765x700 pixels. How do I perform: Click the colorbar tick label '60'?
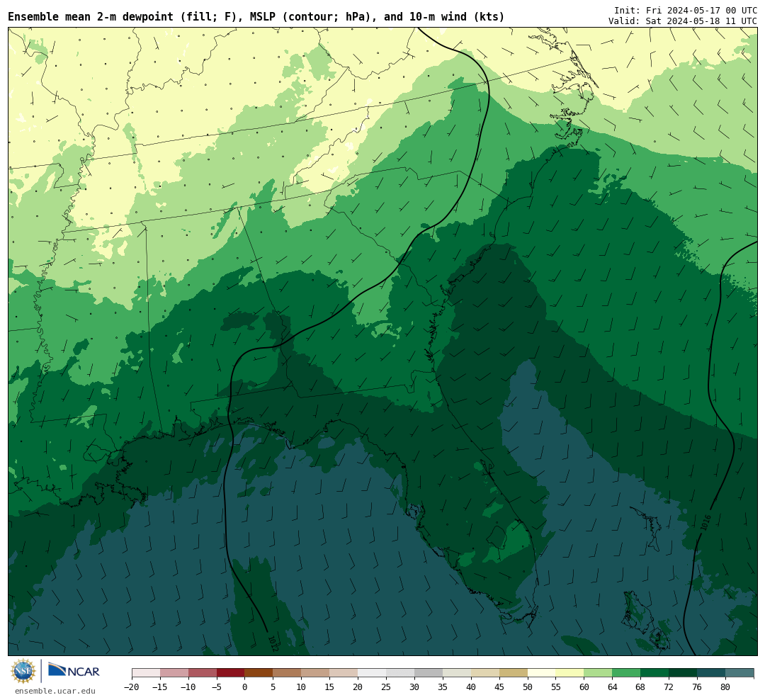click(x=584, y=687)
